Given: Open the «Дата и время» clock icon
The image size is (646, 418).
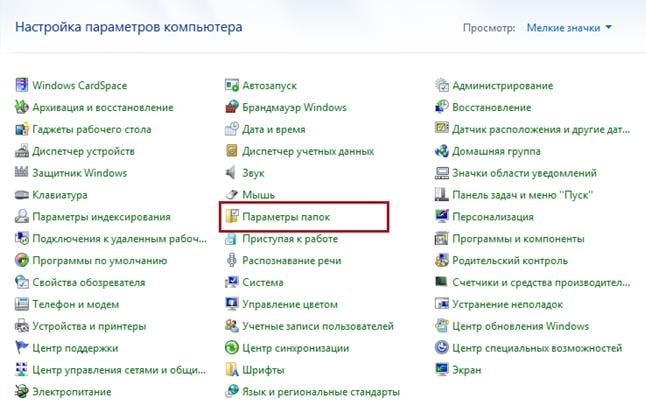Looking at the screenshot, I should (232, 129).
